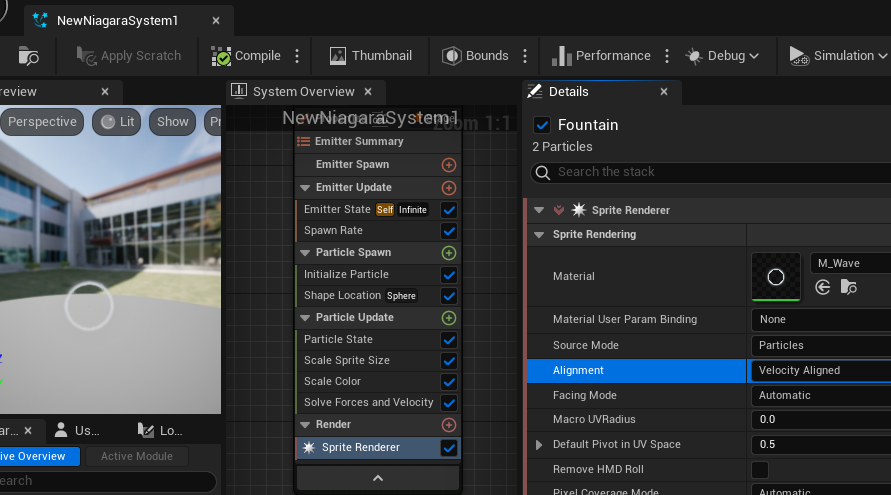This screenshot has width=891, height=495.
Task: Add module to Emitter Spawn
Action: (449, 165)
